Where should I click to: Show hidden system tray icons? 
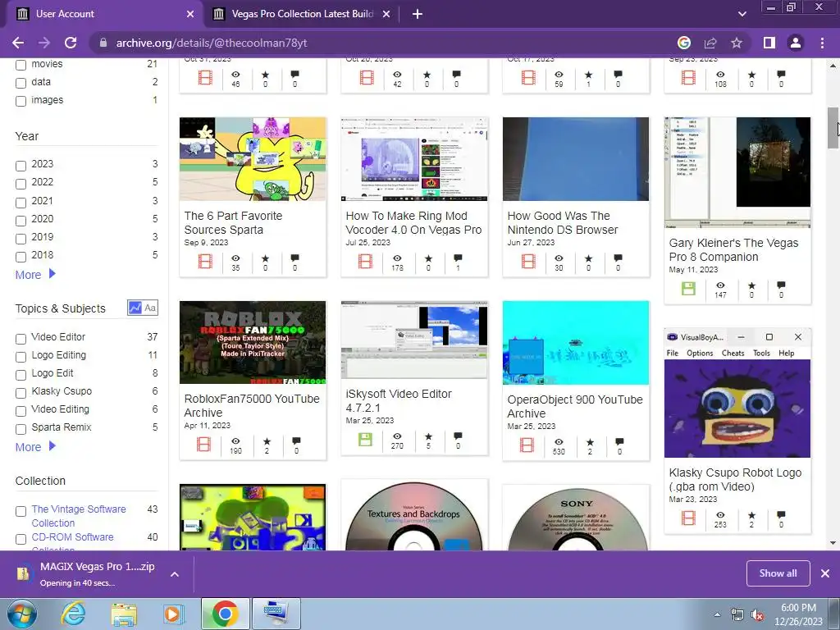(717, 614)
